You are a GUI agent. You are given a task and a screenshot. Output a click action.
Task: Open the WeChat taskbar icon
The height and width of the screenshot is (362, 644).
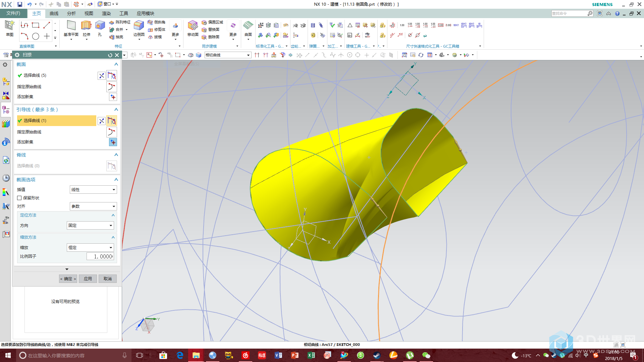click(x=426, y=355)
